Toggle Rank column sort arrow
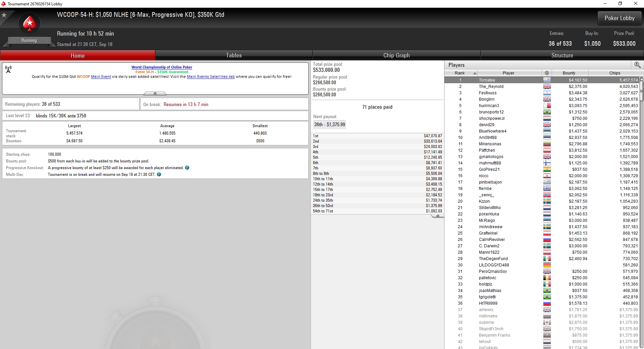This screenshot has height=349, width=644. pos(475,73)
